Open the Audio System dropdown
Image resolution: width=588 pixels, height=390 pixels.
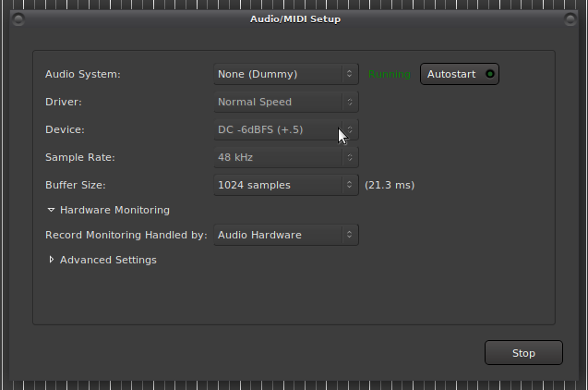coord(286,74)
